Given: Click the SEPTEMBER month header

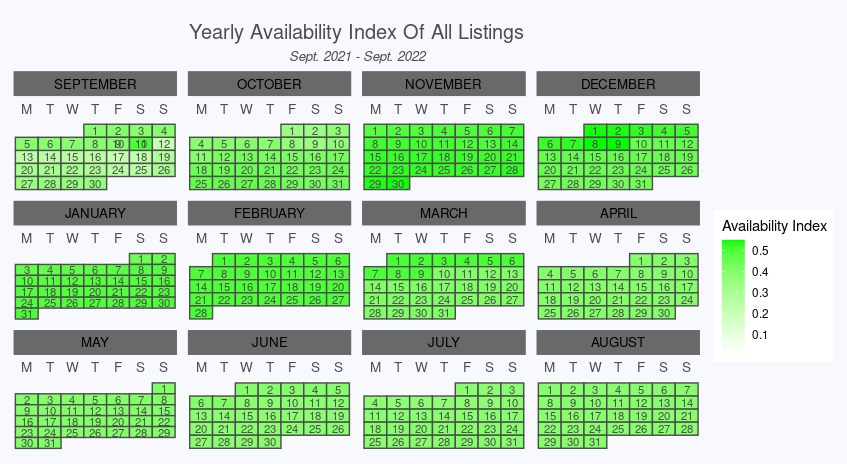Looking at the screenshot, I should coord(95,84).
